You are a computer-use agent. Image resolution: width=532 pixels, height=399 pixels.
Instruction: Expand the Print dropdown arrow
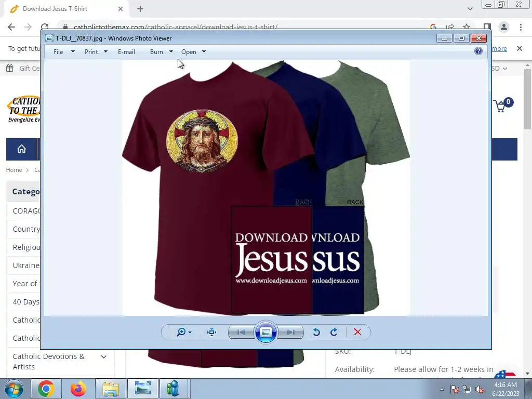[105, 51]
